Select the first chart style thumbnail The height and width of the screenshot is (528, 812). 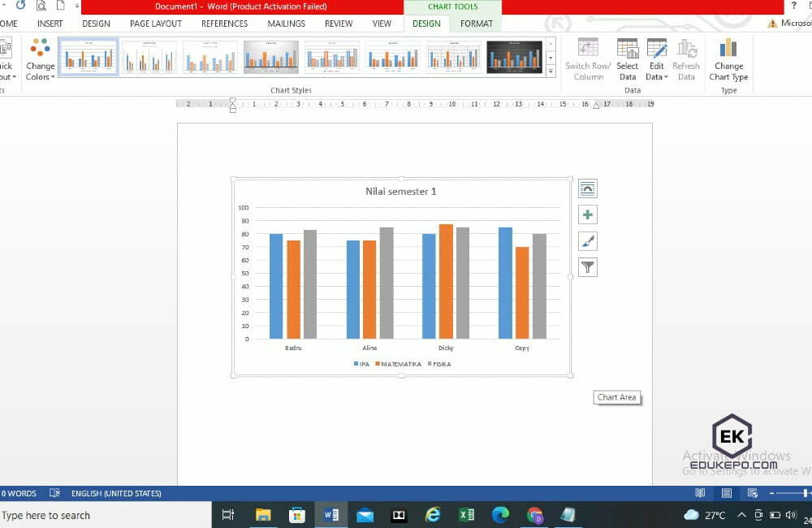(x=88, y=57)
